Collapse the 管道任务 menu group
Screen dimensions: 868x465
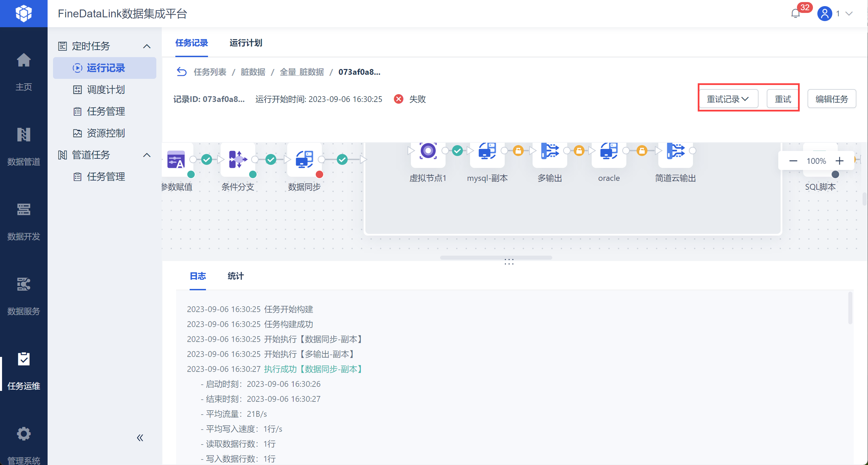click(147, 155)
